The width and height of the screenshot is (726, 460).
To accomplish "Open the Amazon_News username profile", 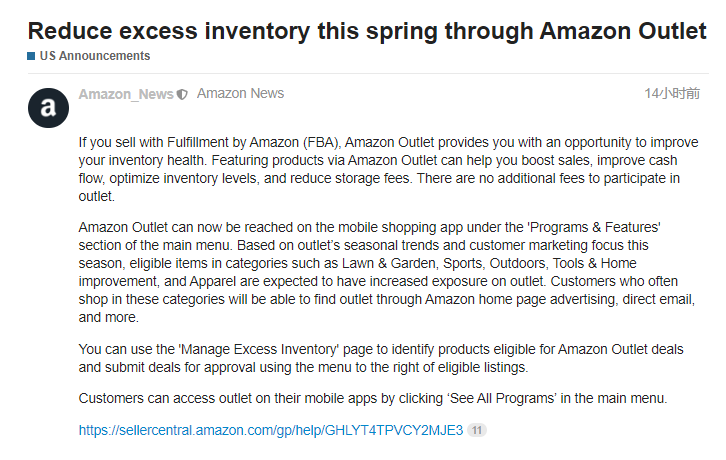I will click(x=125, y=94).
